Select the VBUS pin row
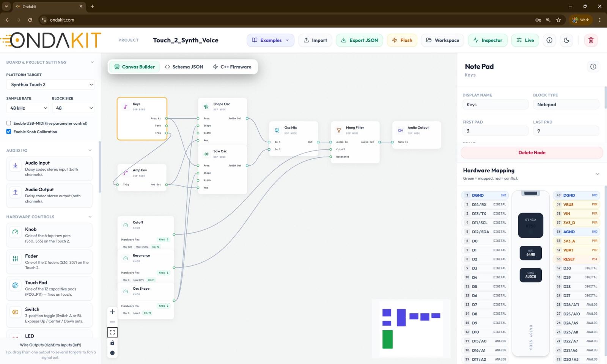This screenshot has height=364, width=607. 576,204
